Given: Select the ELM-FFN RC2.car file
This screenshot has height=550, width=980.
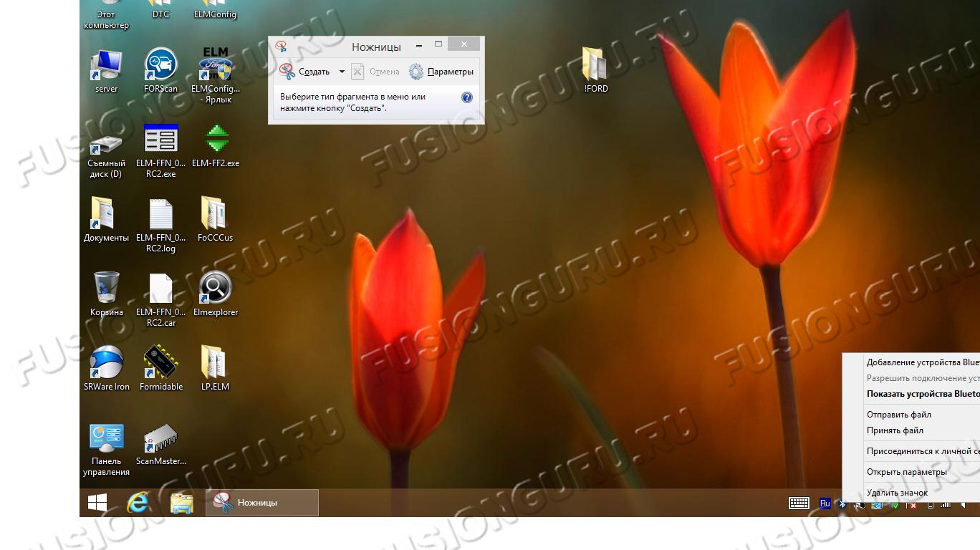Looking at the screenshot, I should 160,299.
